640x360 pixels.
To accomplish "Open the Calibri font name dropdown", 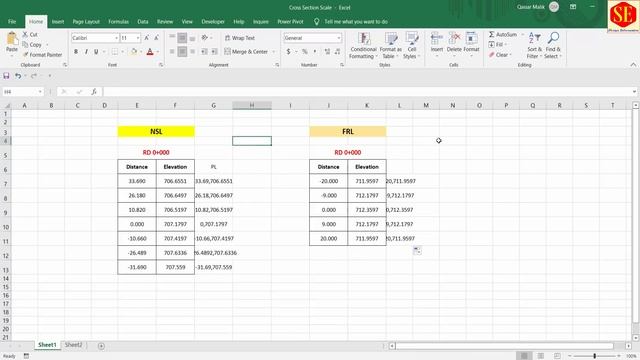I will pos(116,38).
